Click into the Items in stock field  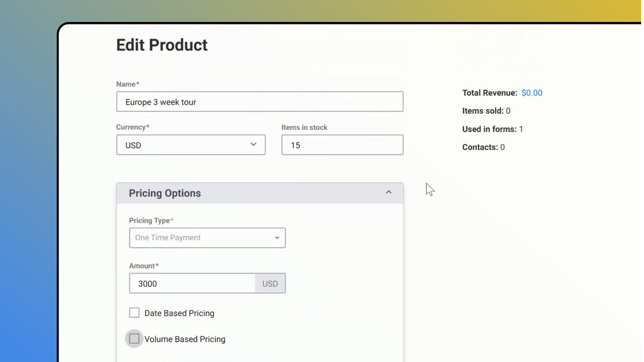(x=342, y=145)
